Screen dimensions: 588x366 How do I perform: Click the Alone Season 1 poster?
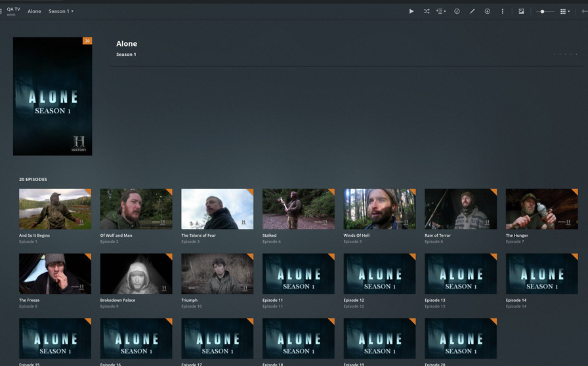[52, 96]
